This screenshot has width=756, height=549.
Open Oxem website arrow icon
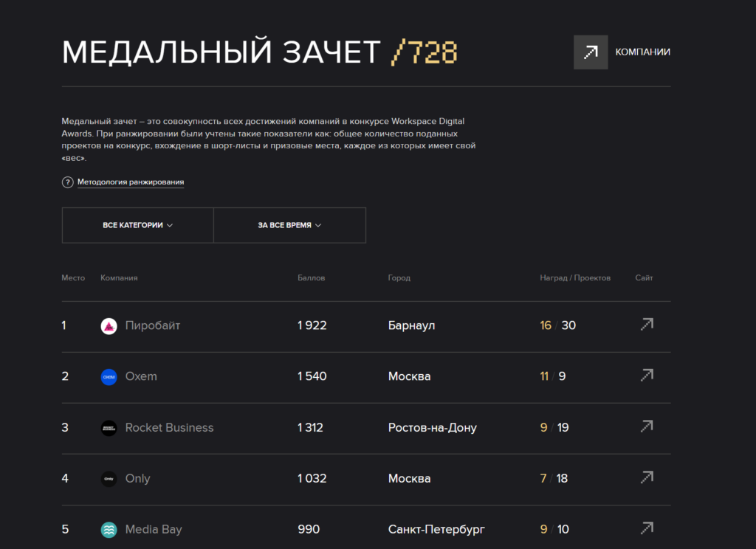point(647,375)
